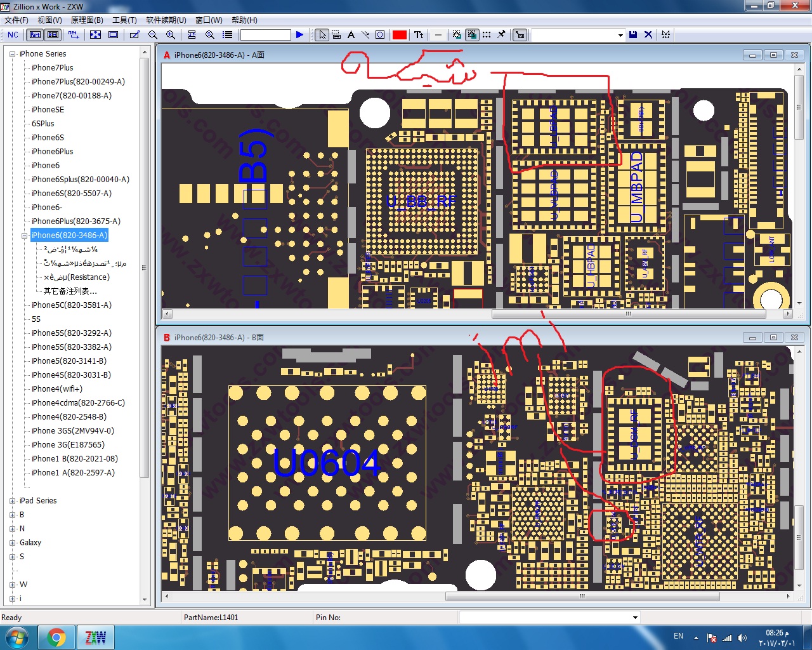The image size is (812, 650).
Task: Open the 视图(V) menu
Action: tap(49, 20)
